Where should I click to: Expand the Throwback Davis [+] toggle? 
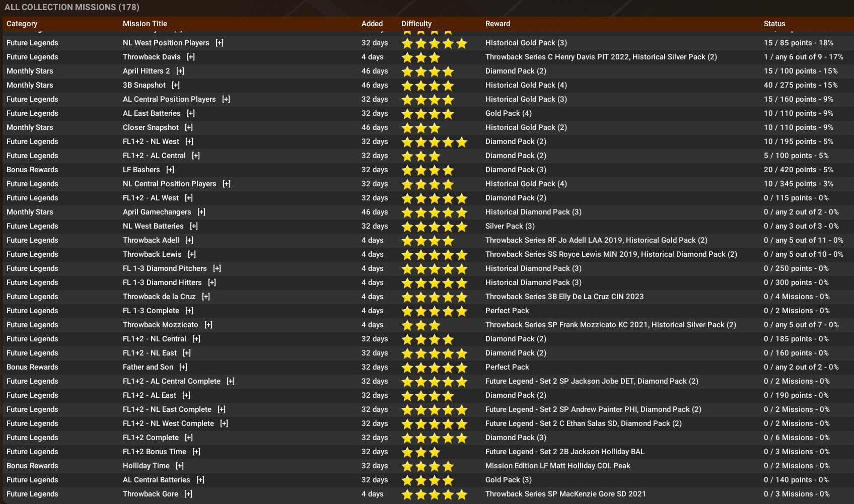point(191,57)
